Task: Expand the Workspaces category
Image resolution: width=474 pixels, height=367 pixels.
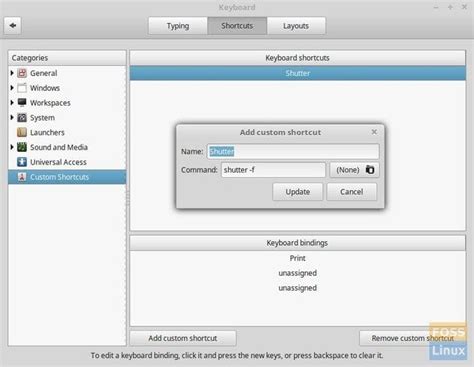Action: (12, 102)
